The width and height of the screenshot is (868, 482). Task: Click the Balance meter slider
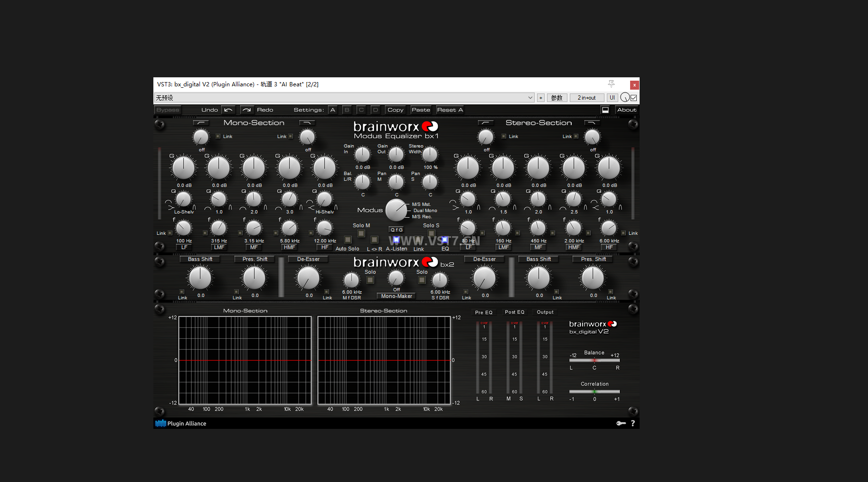pyautogui.click(x=594, y=360)
